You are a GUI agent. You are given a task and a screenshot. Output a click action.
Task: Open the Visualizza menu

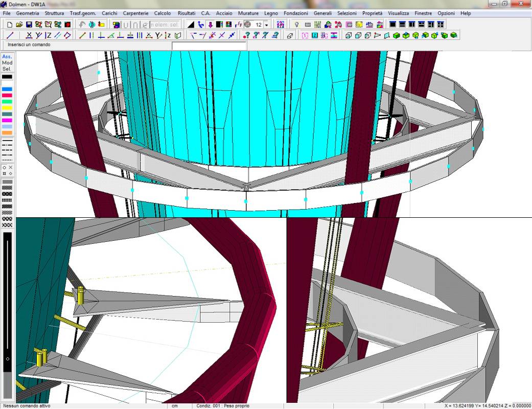coord(398,13)
